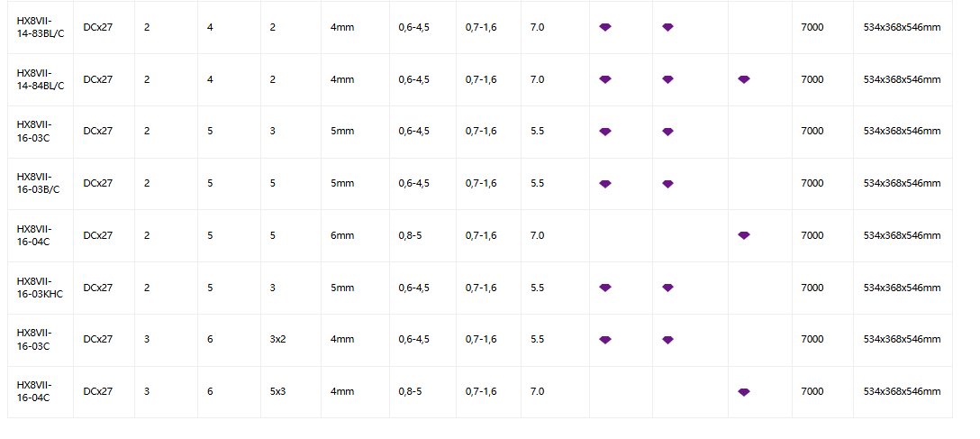
Task: Click the first diamond in the 3x2 row
Action: point(605,340)
